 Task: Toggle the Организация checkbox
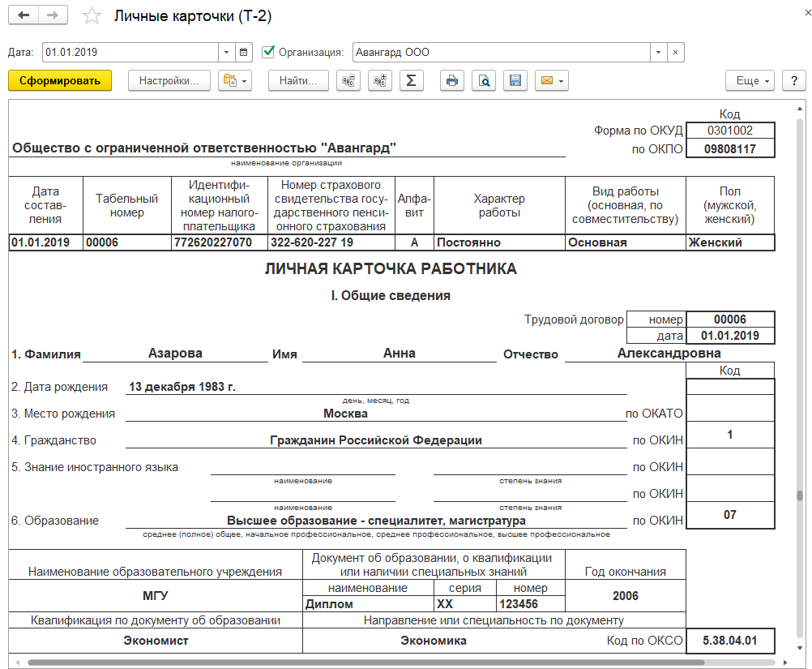tap(269, 52)
